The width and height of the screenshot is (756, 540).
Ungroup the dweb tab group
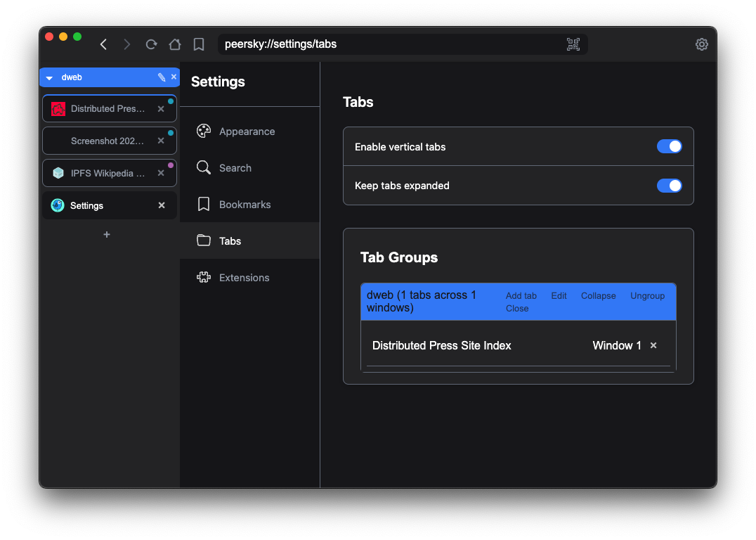647,296
